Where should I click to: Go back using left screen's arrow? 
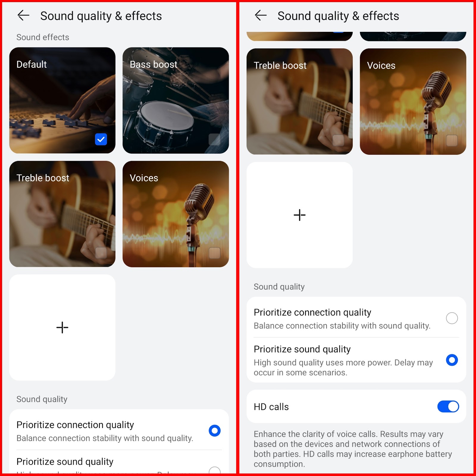[x=23, y=15]
